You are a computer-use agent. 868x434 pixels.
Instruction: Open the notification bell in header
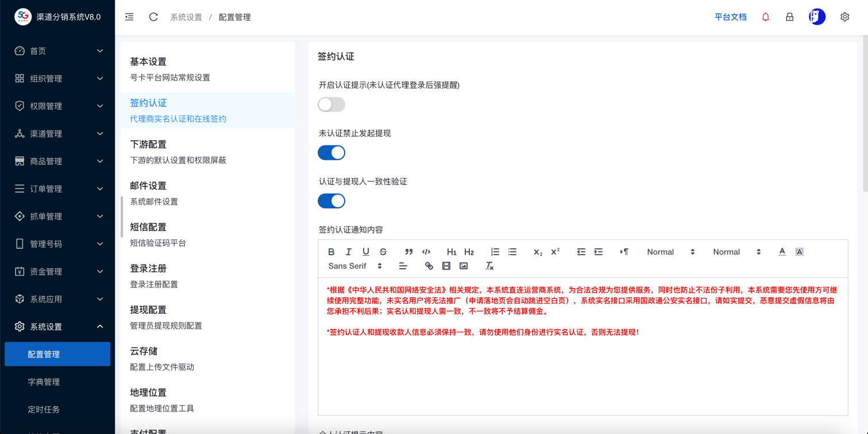click(765, 17)
